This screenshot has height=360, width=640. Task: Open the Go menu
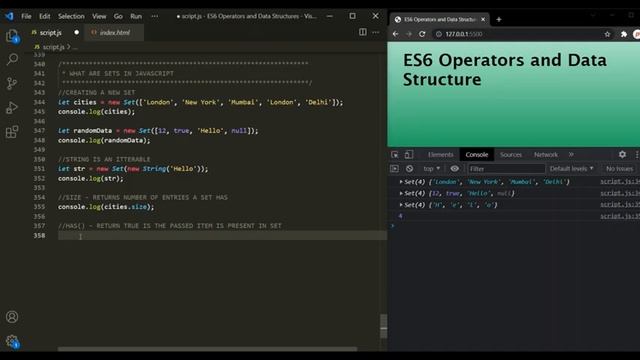[118, 16]
